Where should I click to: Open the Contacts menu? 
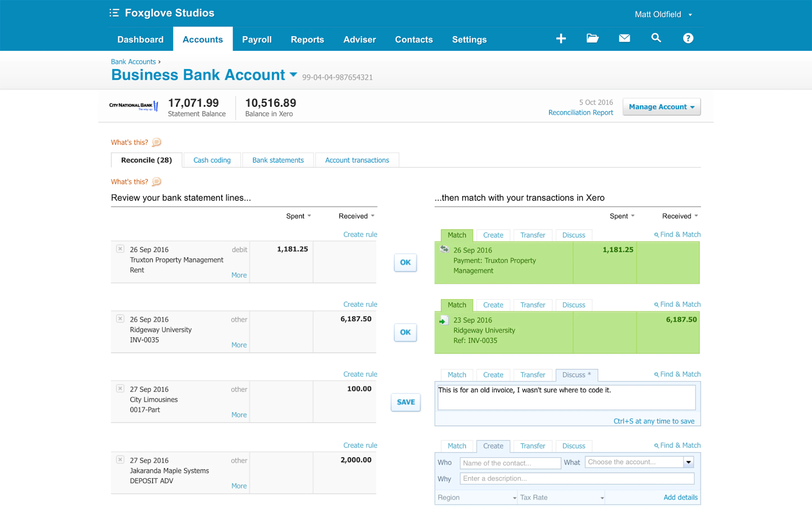[x=414, y=39]
